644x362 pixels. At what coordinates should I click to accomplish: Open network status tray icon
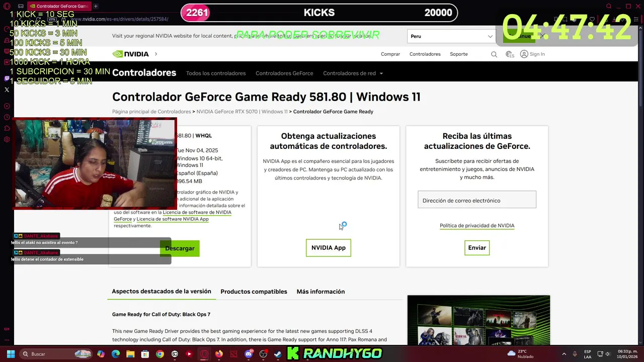(x=599, y=354)
